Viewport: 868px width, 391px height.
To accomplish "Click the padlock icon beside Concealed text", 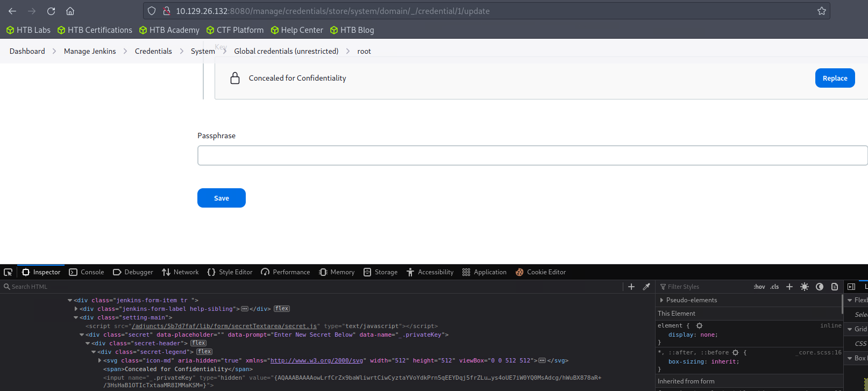I will (x=235, y=78).
